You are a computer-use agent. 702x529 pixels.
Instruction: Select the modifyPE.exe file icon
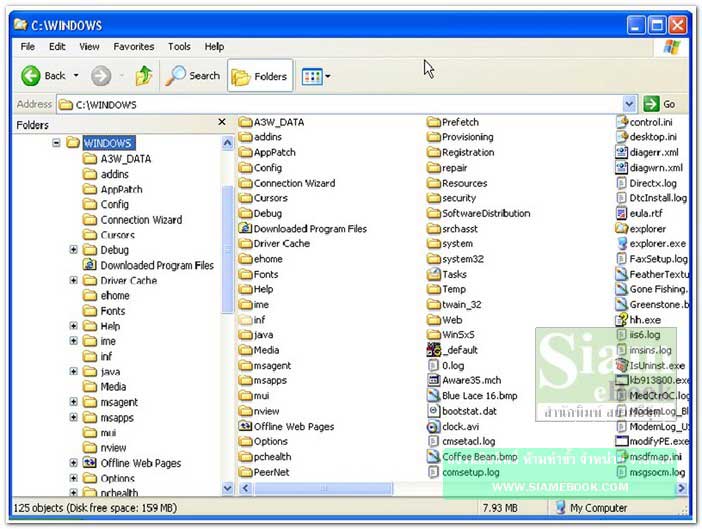click(x=622, y=441)
